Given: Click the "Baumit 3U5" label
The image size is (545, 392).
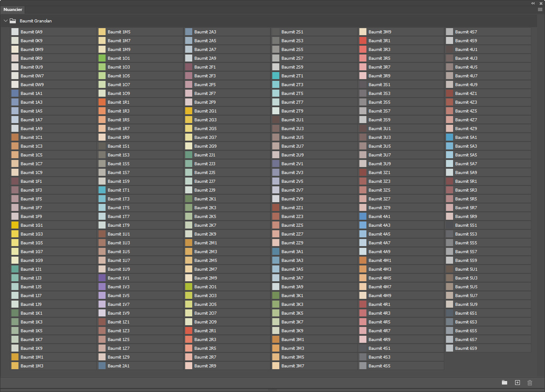Looking at the screenshot, I should click(380, 146).
